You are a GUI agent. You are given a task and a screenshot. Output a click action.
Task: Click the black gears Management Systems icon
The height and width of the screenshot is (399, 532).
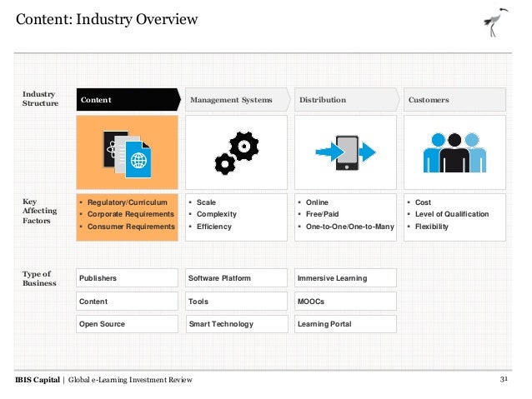point(237,153)
